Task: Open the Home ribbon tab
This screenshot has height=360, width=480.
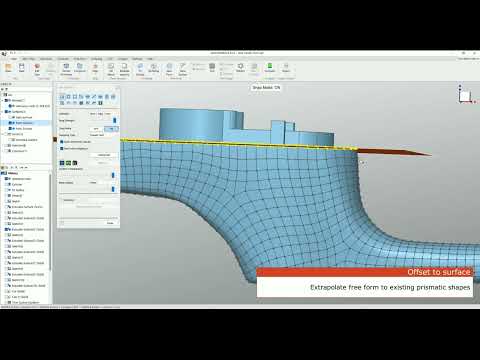Action: pyautogui.click(x=13, y=59)
